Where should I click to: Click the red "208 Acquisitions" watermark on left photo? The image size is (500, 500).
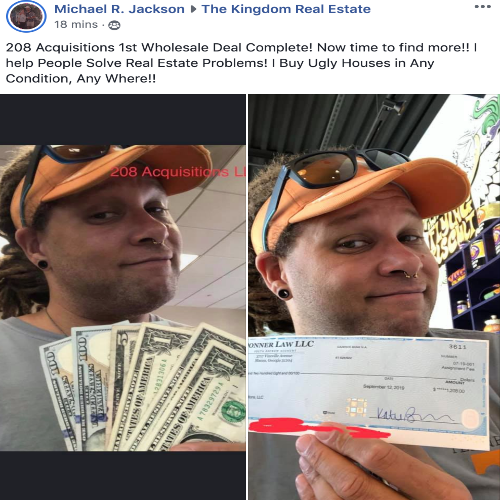178,172
